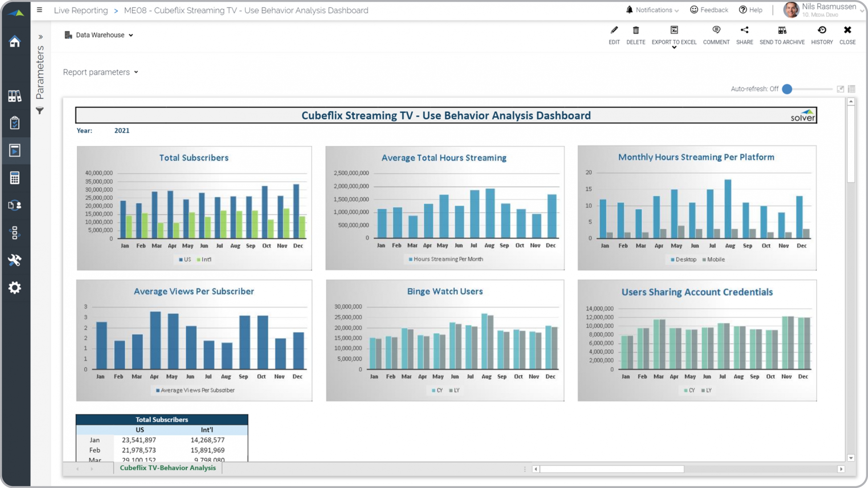Click the Binge Watch Users chart
Viewport: 868px width, 488px height.
click(445, 340)
